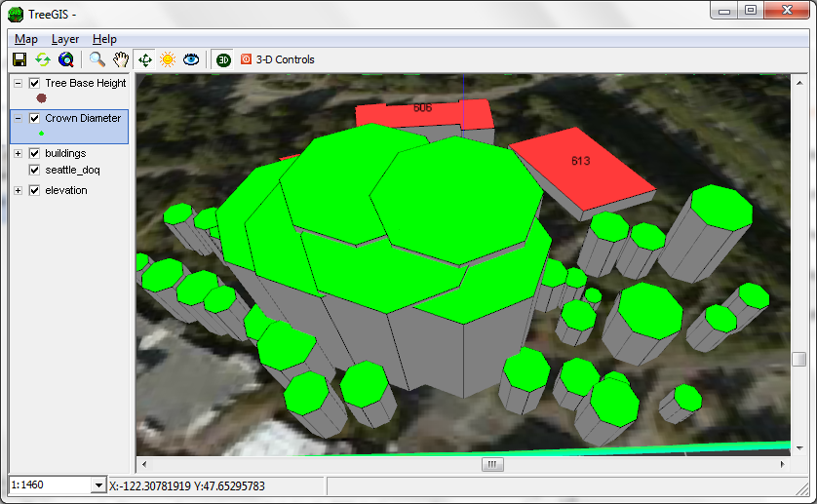Minimize the TreeGIS window
This screenshot has width=817, height=504.
(x=724, y=11)
